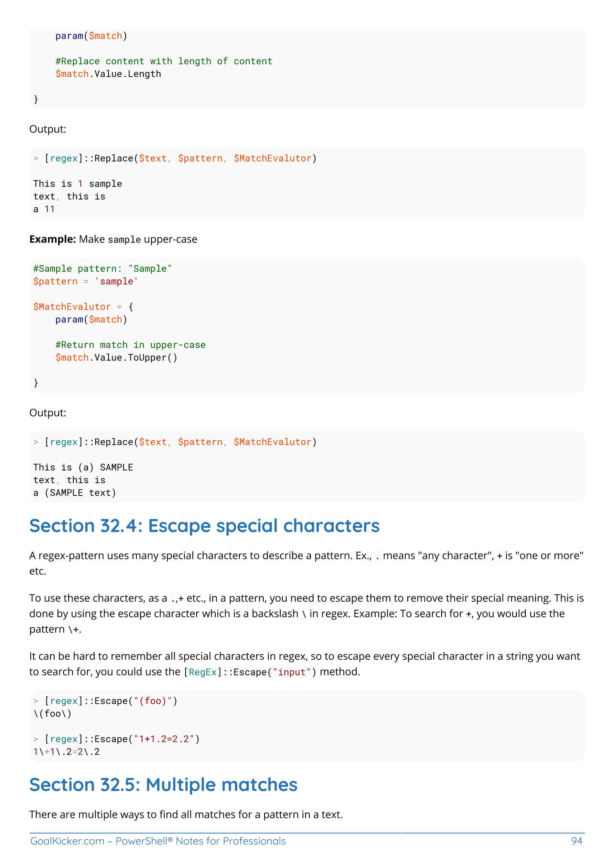614x868 pixels.
Task: Click the top 'param($match)' line
Action: (91, 36)
